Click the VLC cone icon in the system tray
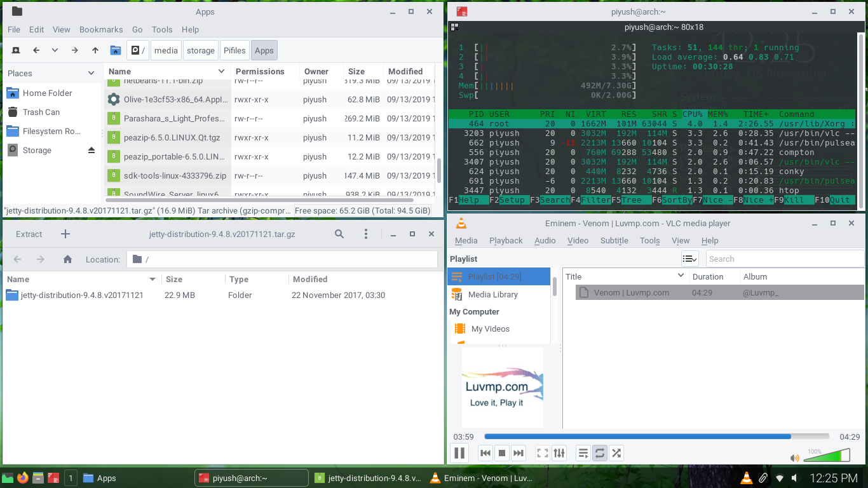 click(x=746, y=478)
